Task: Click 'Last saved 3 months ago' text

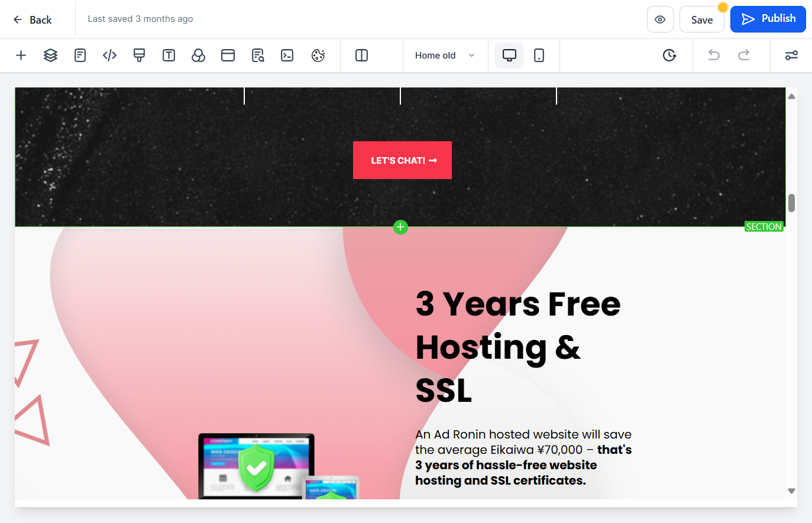Action: (140, 19)
